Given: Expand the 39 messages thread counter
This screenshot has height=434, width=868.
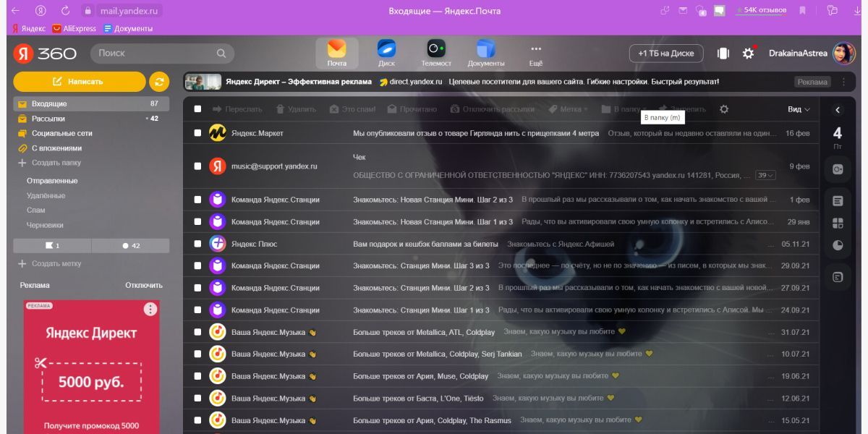Looking at the screenshot, I should coord(765,175).
